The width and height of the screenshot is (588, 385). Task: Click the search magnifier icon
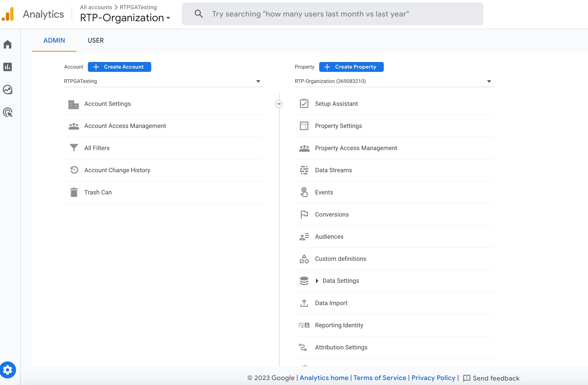tap(199, 14)
